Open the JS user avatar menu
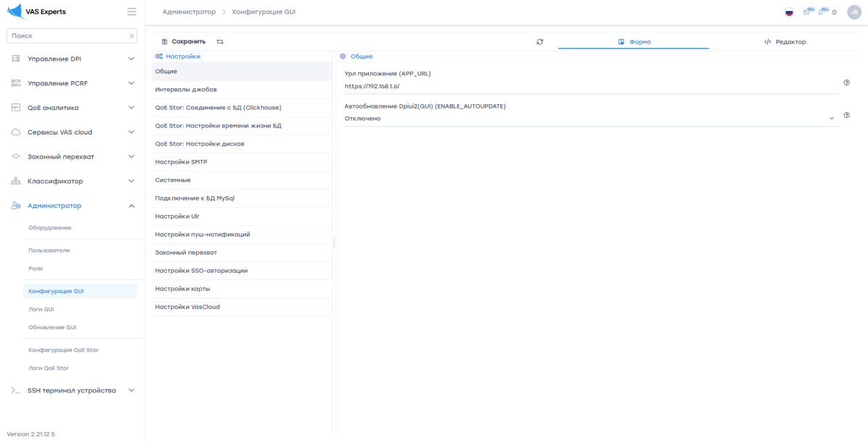The height and width of the screenshot is (443, 868). coord(854,12)
